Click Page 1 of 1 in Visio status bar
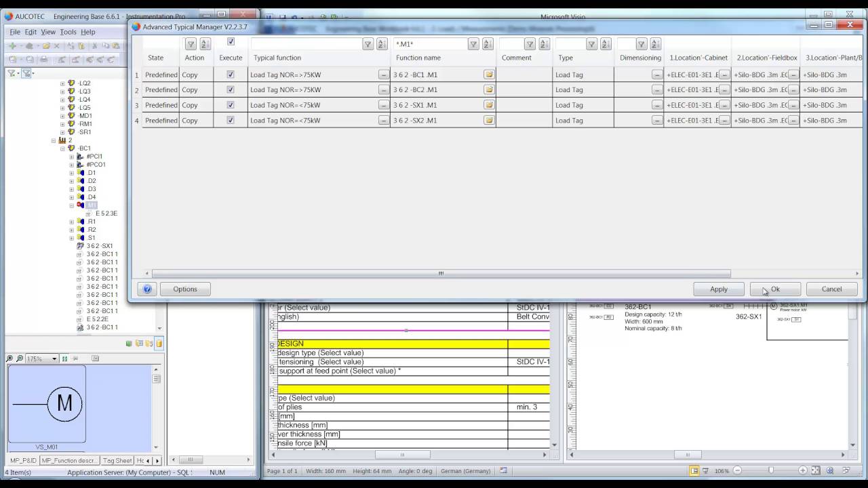The height and width of the screenshot is (488, 868). point(282,470)
